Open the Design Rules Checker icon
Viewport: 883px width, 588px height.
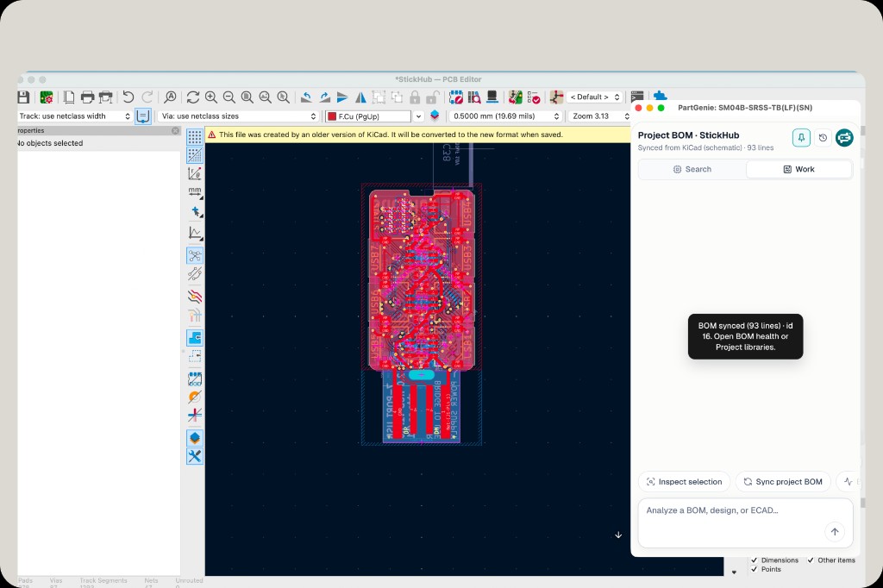click(x=533, y=97)
